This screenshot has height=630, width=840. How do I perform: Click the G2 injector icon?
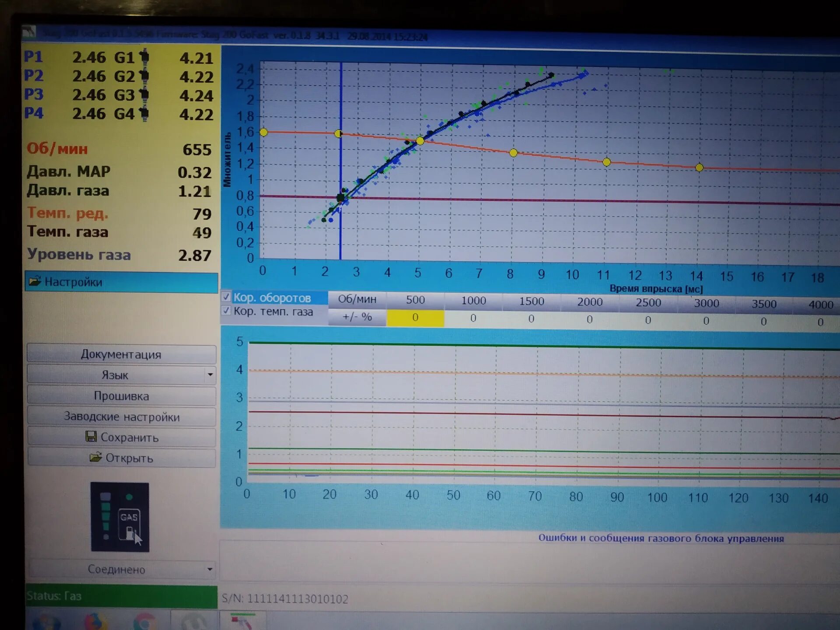(x=144, y=76)
